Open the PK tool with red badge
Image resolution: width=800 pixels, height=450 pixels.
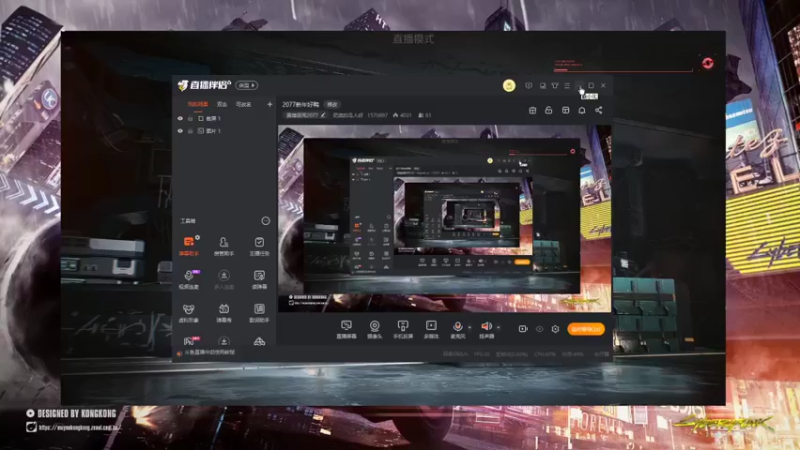pos(189,341)
